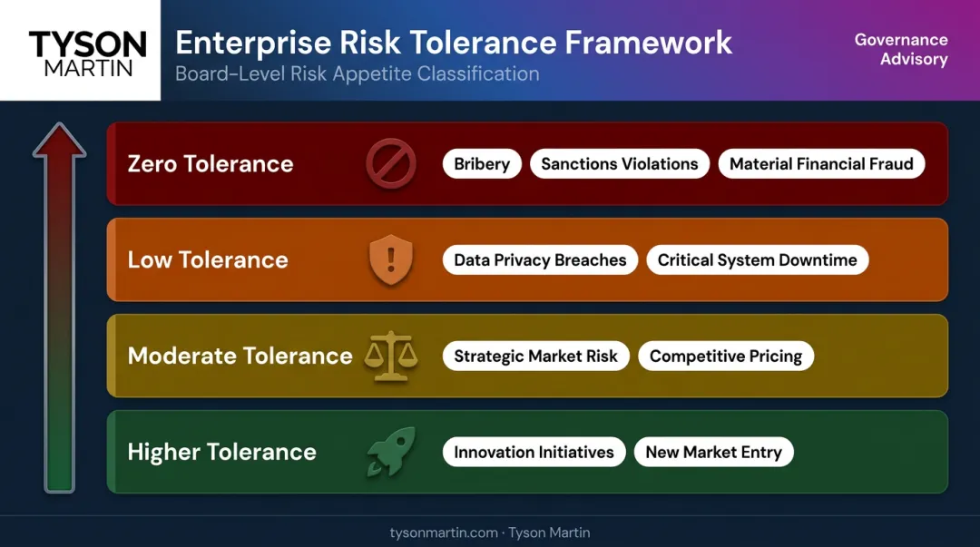980x547 pixels.
Task: Click the shield warning icon in Low Tolerance
Action: [391, 259]
